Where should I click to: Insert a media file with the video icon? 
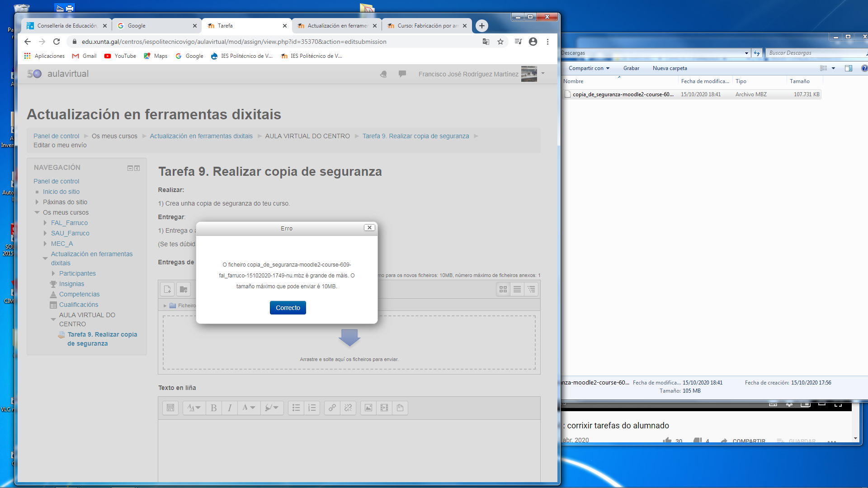(x=384, y=408)
